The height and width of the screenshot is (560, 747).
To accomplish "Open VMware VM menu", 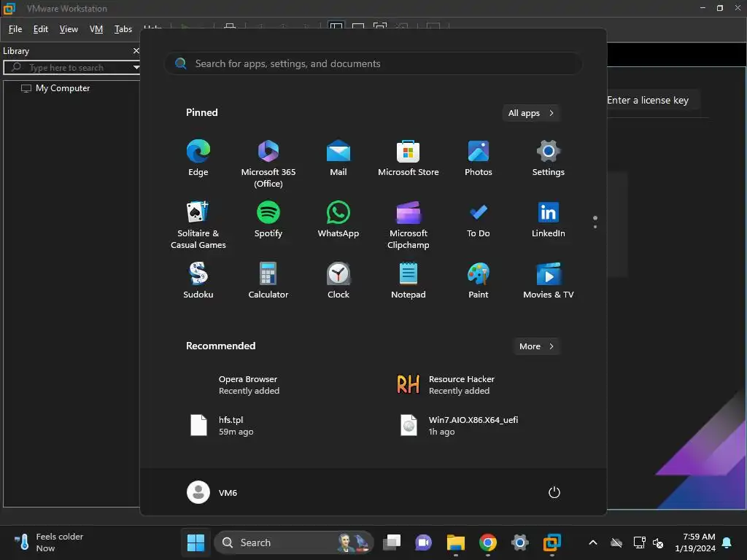I will click(96, 29).
